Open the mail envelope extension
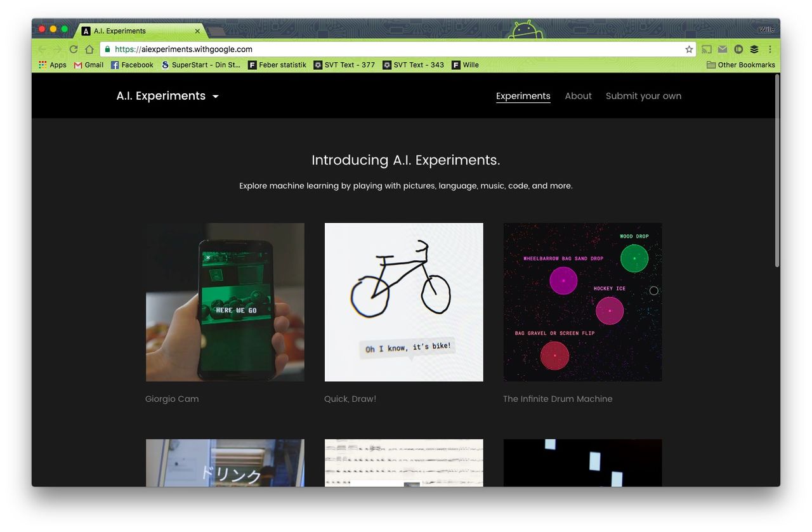This screenshot has width=812, height=532. pyautogui.click(x=723, y=50)
